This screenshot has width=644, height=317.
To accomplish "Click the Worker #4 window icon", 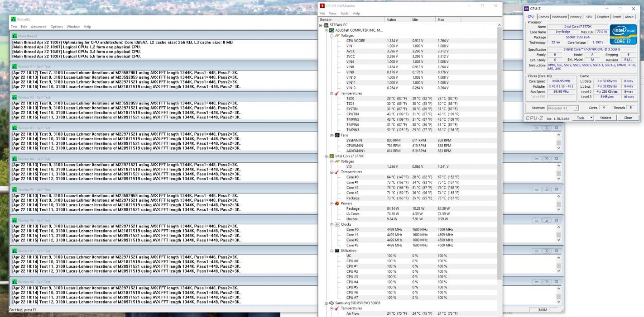I will click(x=15, y=159).
